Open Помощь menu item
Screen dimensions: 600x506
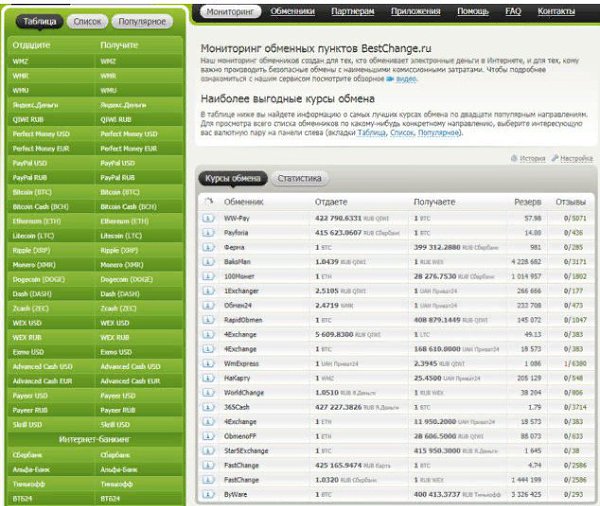click(x=473, y=11)
